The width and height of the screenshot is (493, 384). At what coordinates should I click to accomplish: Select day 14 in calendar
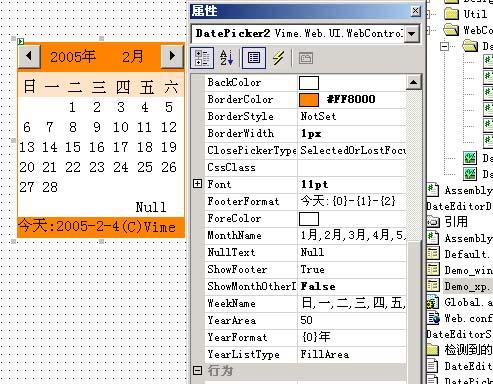[50, 147]
